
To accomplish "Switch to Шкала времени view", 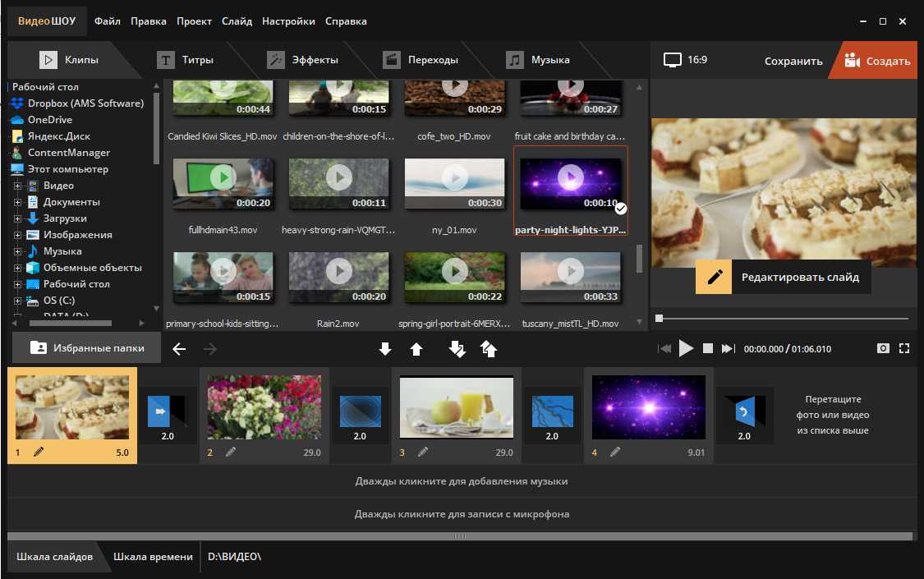I will coord(153,557).
